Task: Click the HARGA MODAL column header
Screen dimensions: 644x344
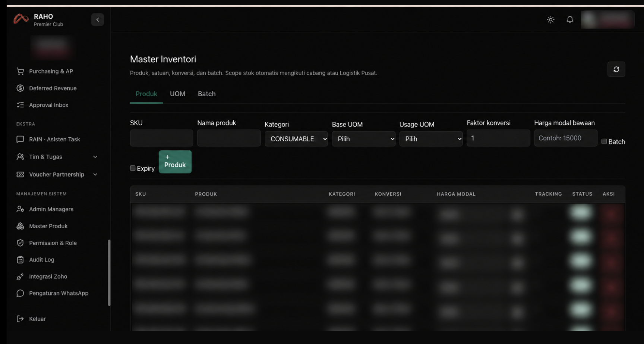Action: pyautogui.click(x=456, y=194)
